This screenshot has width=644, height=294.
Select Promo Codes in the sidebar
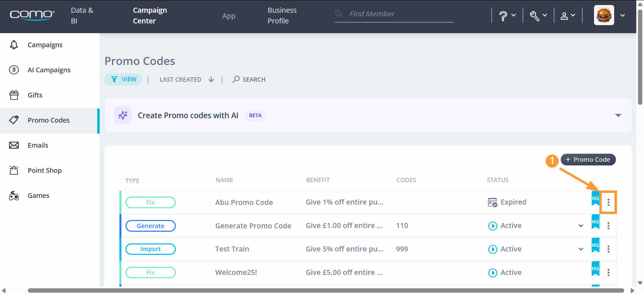click(50, 120)
